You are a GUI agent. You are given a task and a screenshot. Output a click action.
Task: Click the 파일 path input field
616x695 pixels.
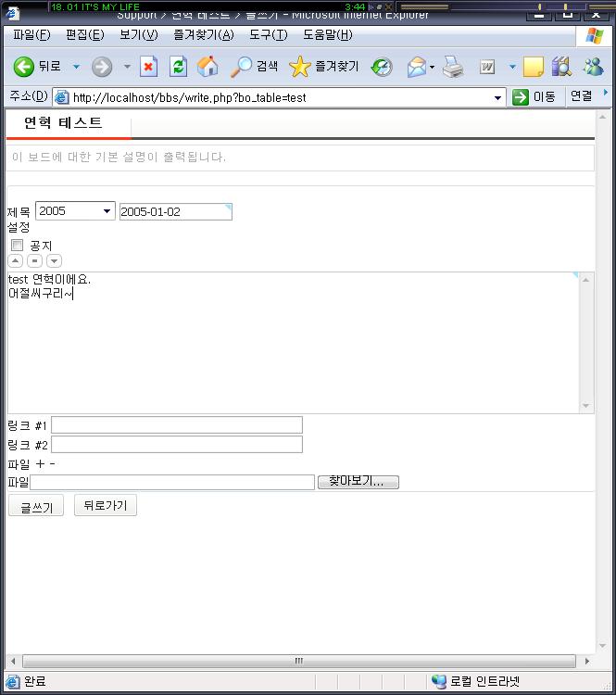tap(172, 482)
